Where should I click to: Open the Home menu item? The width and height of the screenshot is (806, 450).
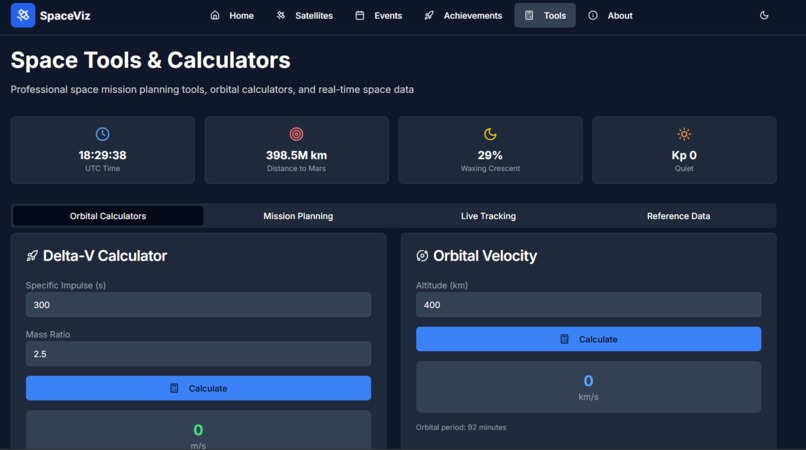(x=232, y=15)
